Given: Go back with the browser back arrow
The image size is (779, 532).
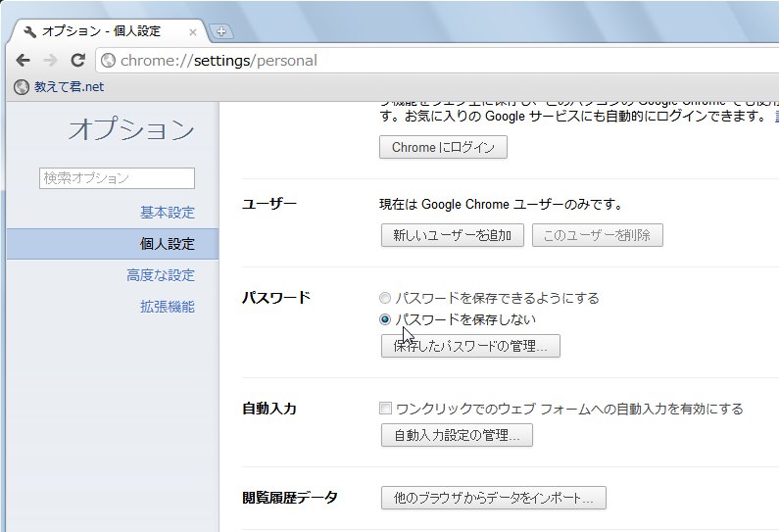Looking at the screenshot, I should (23, 61).
